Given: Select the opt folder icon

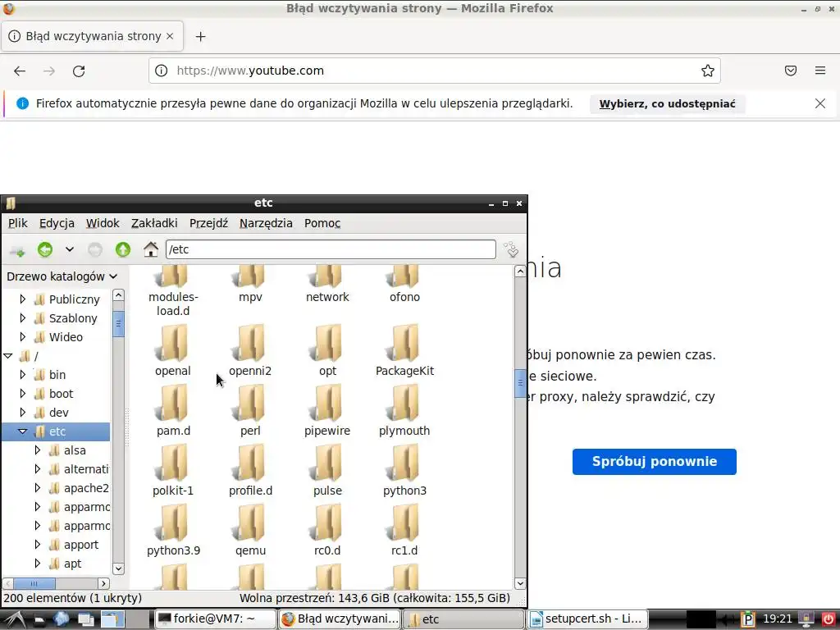Looking at the screenshot, I should pos(327,343).
